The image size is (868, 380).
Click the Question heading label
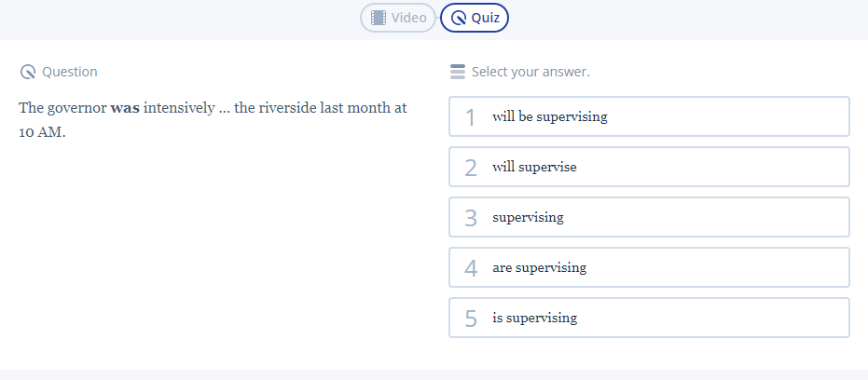pos(70,72)
